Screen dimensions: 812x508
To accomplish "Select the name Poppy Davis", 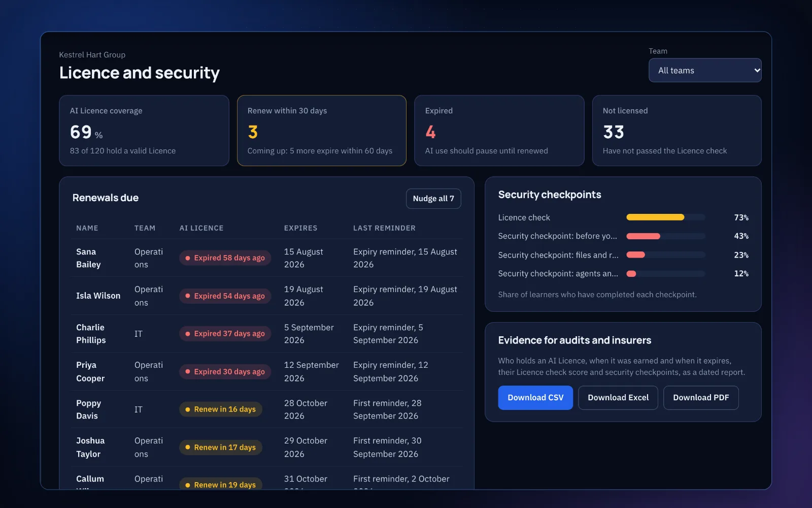I will click(x=89, y=409).
